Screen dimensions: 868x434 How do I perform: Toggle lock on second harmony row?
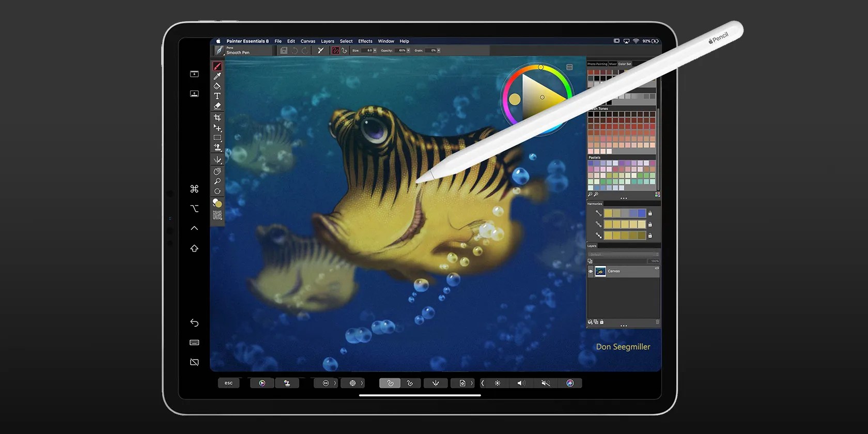[650, 225]
